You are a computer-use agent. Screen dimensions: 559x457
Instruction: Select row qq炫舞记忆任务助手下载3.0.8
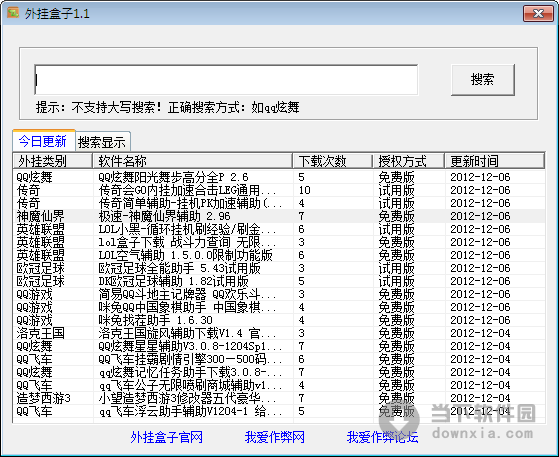click(280, 372)
